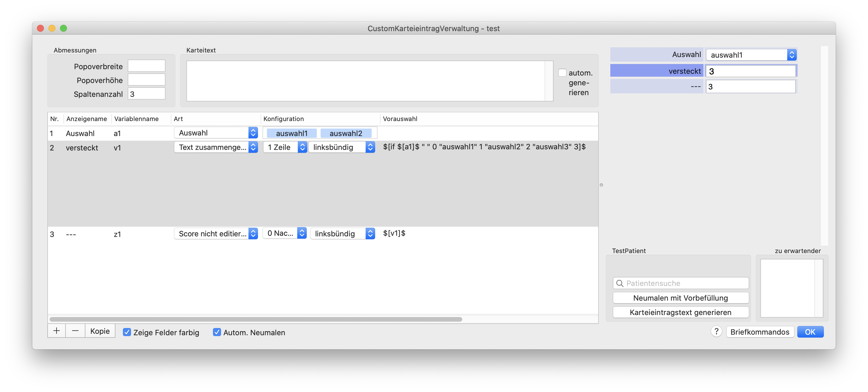Click the Popoverbreite input field
868x392 pixels.
click(147, 66)
